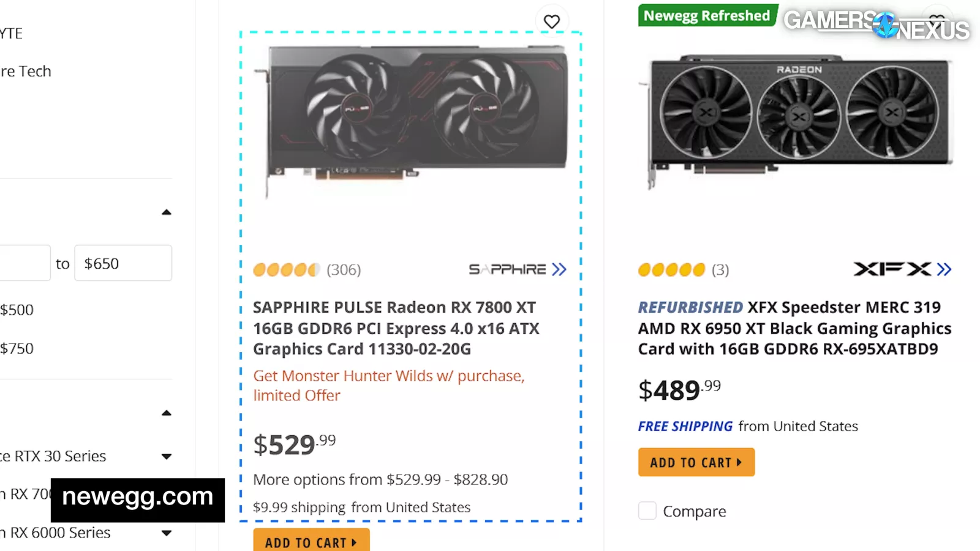Collapse the GPU series filter section arrow
The image size is (980, 551).
pyautogui.click(x=167, y=413)
